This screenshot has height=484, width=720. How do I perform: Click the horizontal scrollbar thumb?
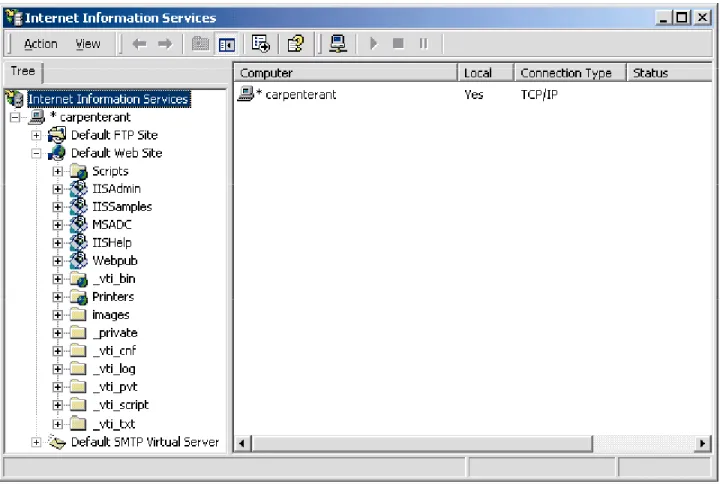tap(421, 444)
